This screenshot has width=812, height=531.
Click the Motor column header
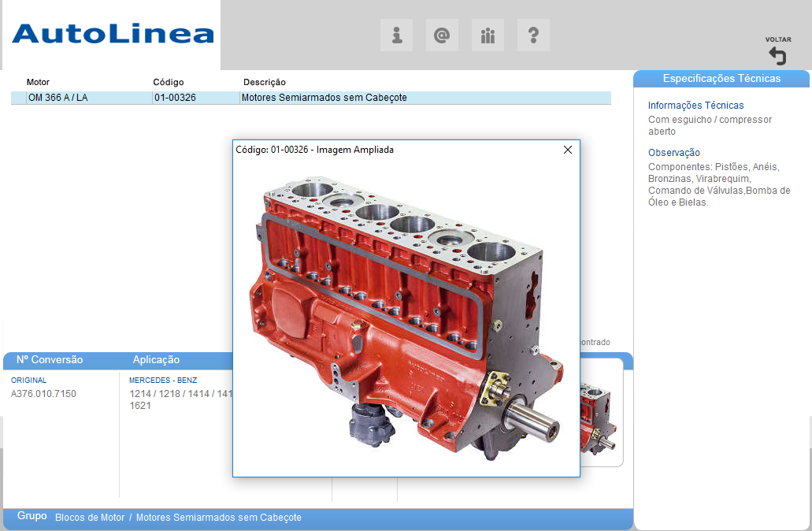[x=38, y=82]
